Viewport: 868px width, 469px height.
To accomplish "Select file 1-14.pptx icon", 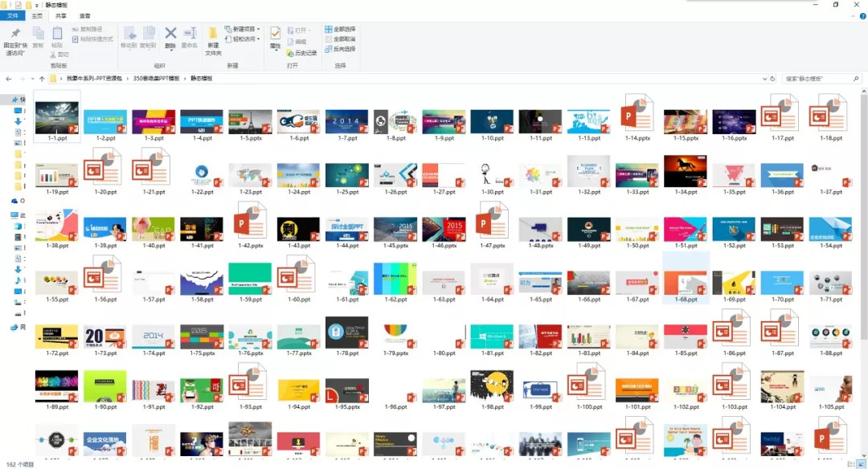I will point(637,113).
